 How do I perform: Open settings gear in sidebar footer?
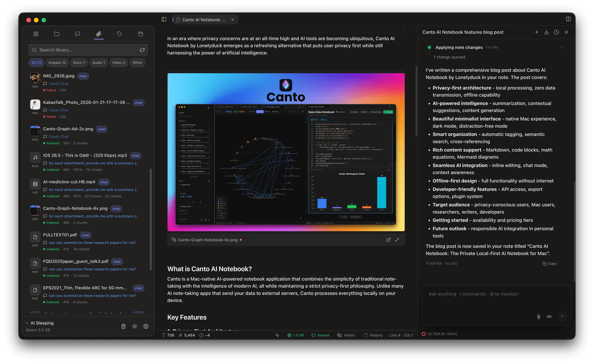(x=146, y=326)
